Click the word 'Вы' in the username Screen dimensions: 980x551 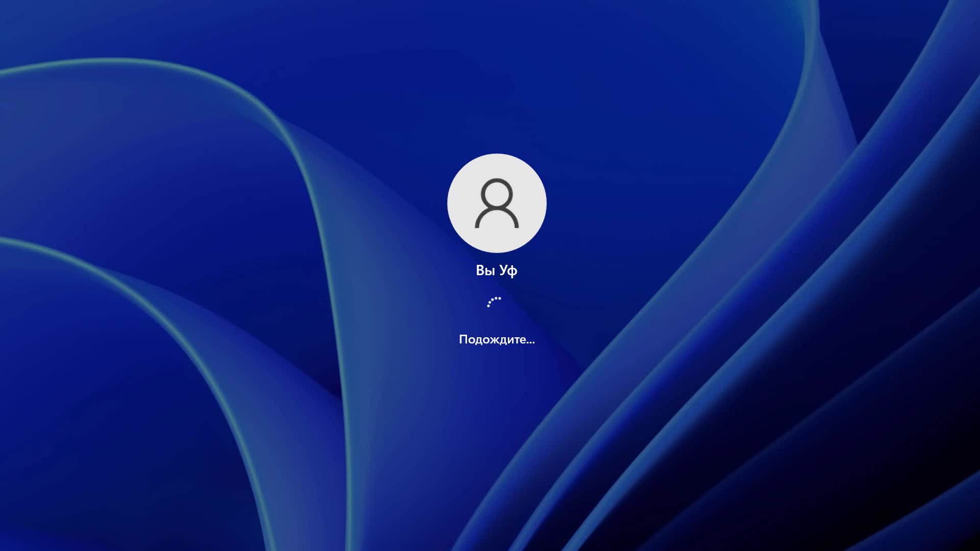pyautogui.click(x=484, y=270)
